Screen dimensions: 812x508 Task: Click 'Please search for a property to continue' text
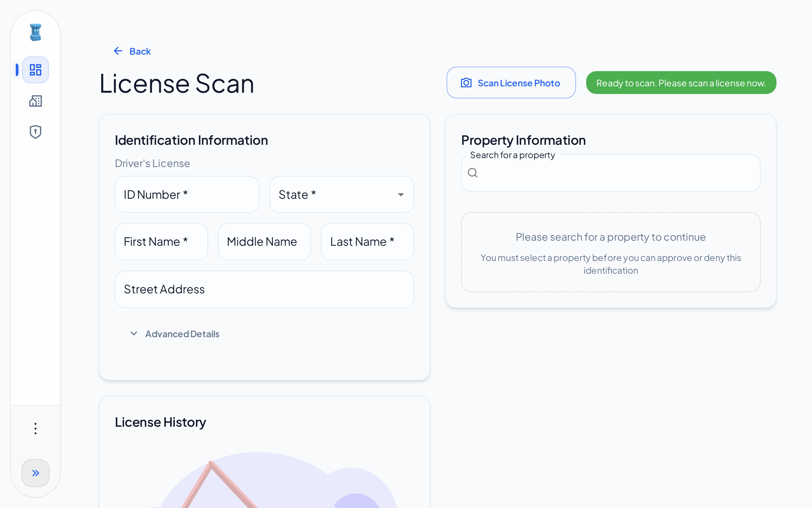611,237
